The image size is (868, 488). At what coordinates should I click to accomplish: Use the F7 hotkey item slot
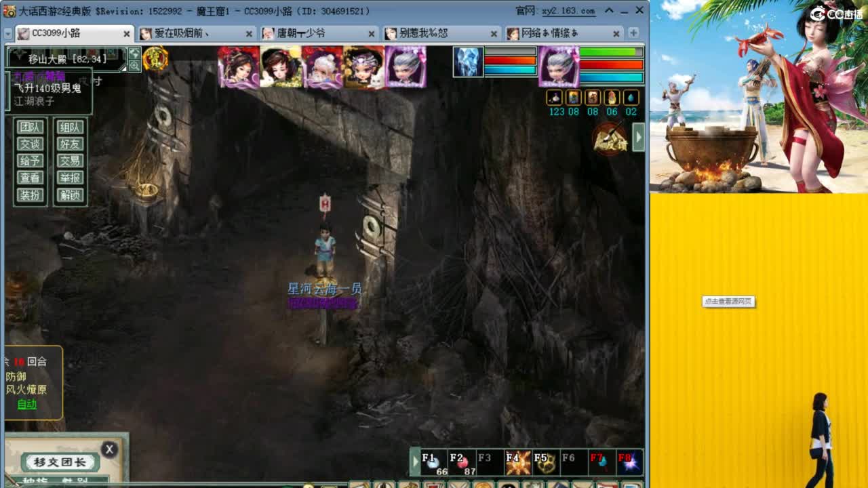pyautogui.click(x=601, y=462)
